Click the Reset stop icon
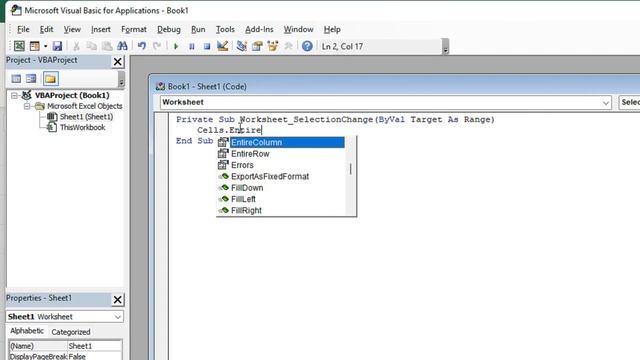Viewport: 640px width, 360px height. pyautogui.click(x=207, y=46)
